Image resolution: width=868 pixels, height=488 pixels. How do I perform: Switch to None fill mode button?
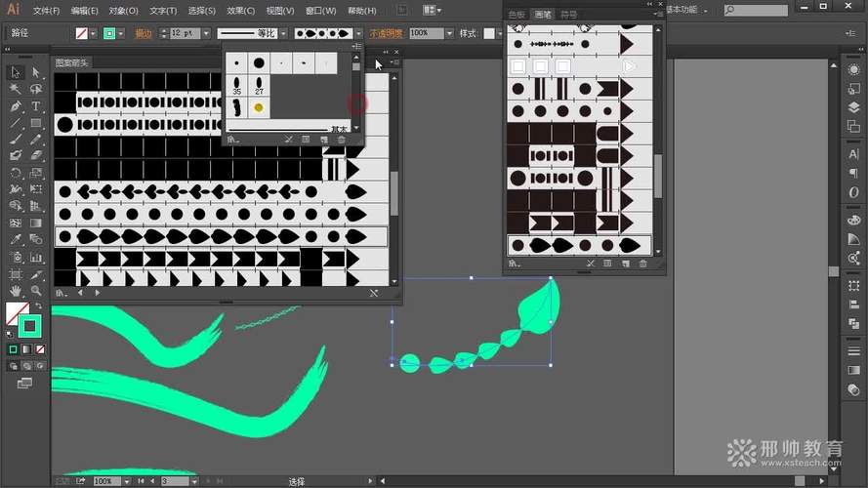click(x=40, y=349)
